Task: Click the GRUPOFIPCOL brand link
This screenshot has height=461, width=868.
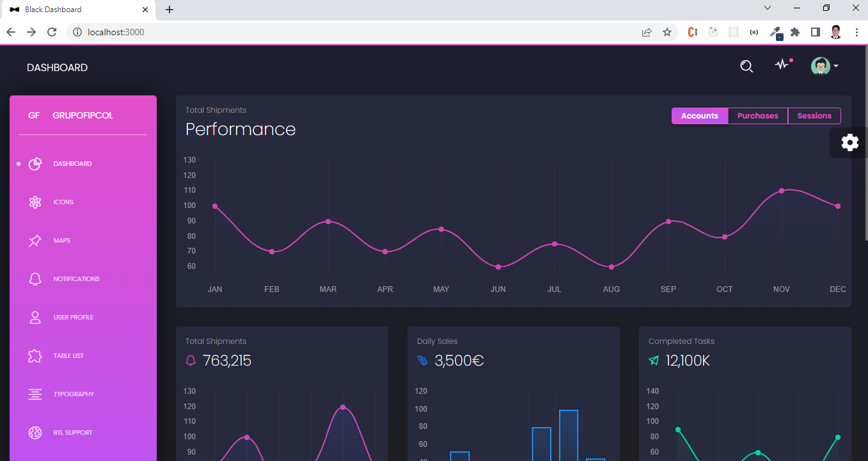Action: [x=83, y=115]
